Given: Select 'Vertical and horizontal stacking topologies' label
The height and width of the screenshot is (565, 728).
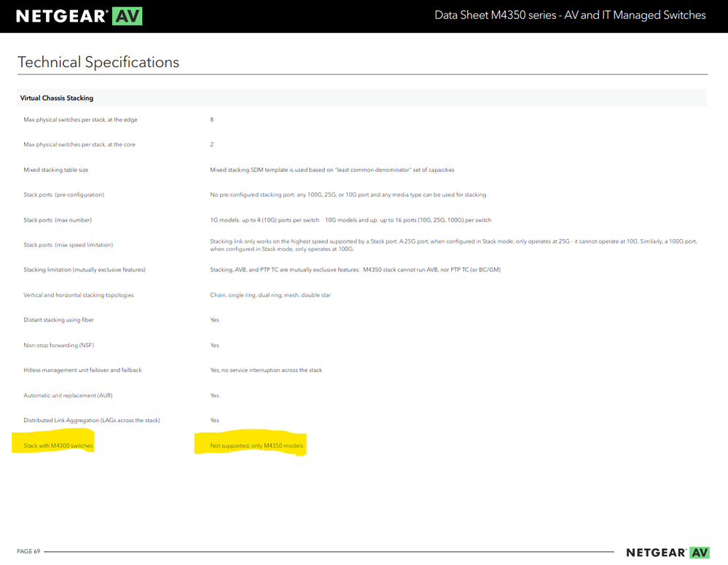Looking at the screenshot, I should [79, 295].
